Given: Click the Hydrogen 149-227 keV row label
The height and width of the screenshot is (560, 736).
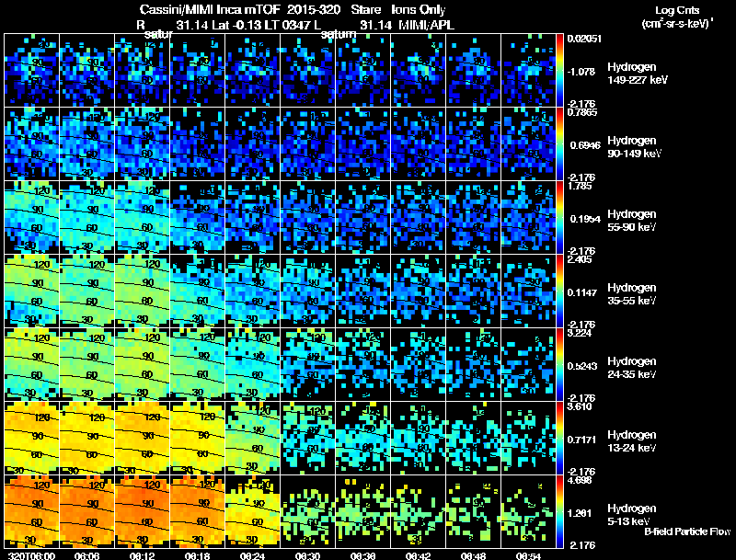Looking at the screenshot, I should 638,74.
